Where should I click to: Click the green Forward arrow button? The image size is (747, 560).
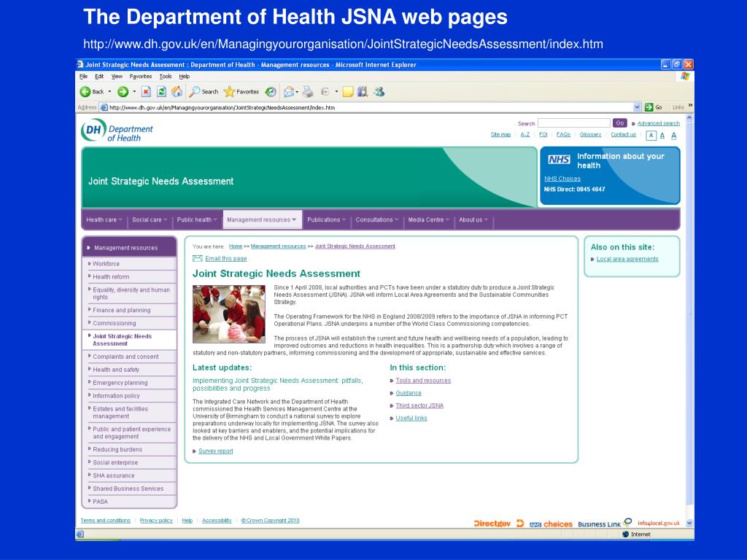tap(123, 91)
